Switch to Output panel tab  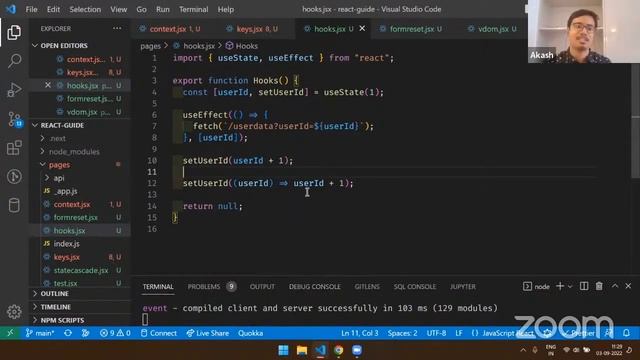[x=262, y=287]
